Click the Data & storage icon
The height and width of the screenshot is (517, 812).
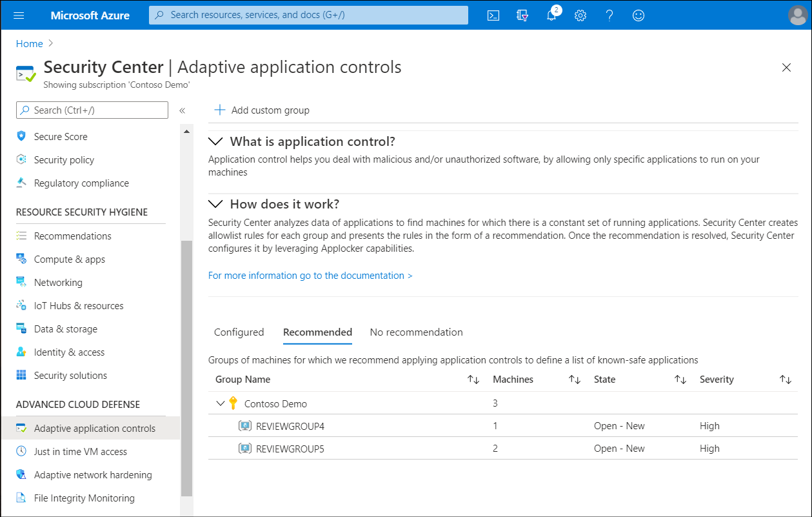[x=21, y=329]
